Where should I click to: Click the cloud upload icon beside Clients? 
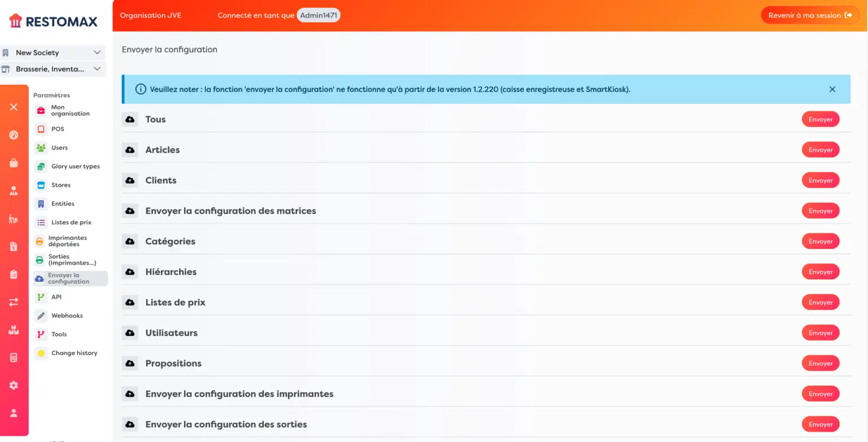pyautogui.click(x=130, y=180)
